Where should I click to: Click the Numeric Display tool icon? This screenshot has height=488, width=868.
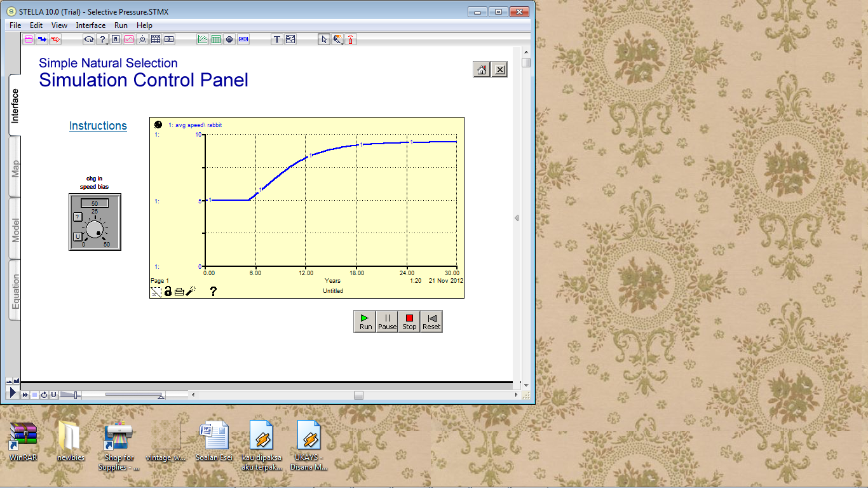point(242,39)
